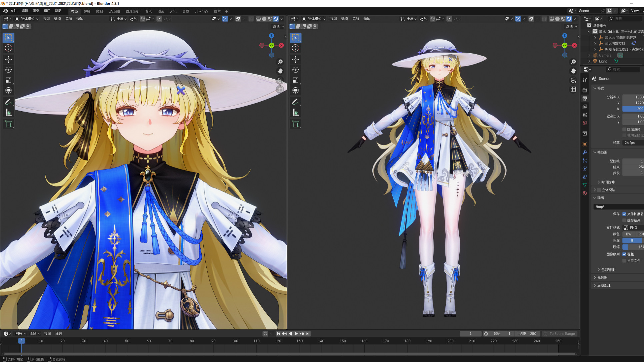
Task: Choose the Measure tool in right viewport
Action: 296,113
